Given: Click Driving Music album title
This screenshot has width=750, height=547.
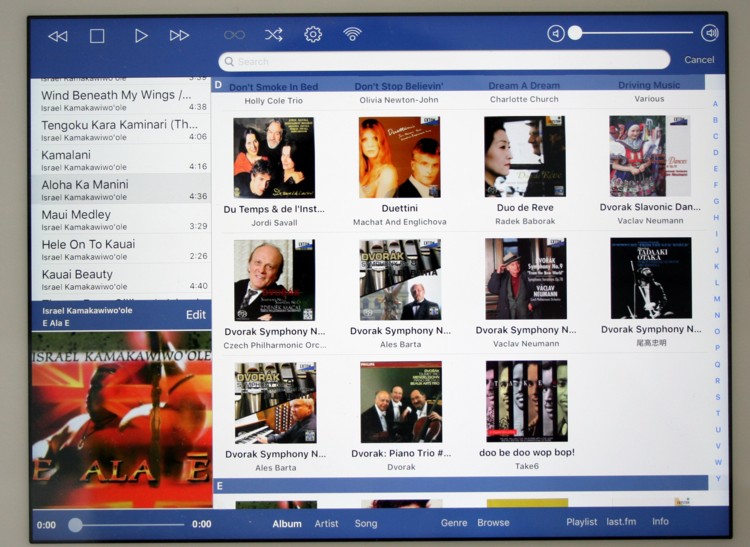Looking at the screenshot, I should [649, 85].
